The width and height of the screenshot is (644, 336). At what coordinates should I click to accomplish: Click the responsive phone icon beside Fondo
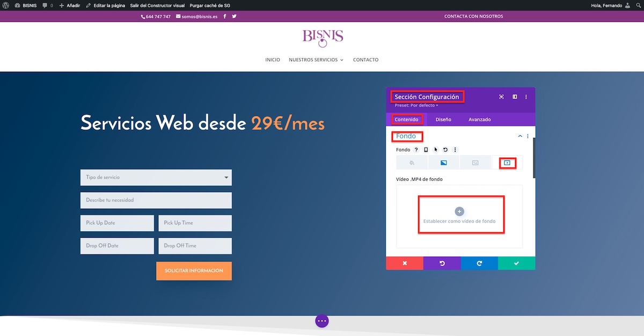426,150
